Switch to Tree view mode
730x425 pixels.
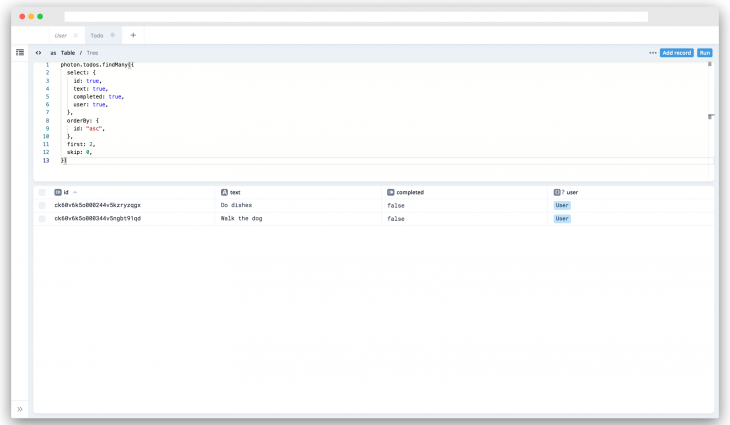93,52
